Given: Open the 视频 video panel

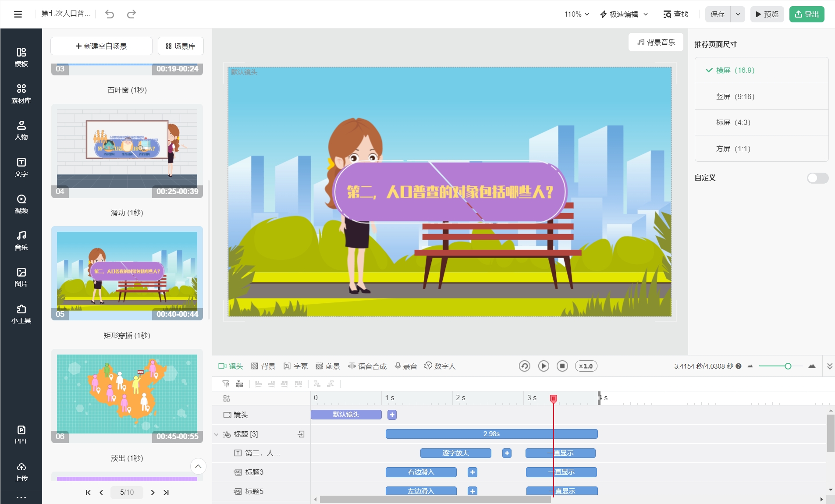Looking at the screenshot, I should (x=21, y=204).
